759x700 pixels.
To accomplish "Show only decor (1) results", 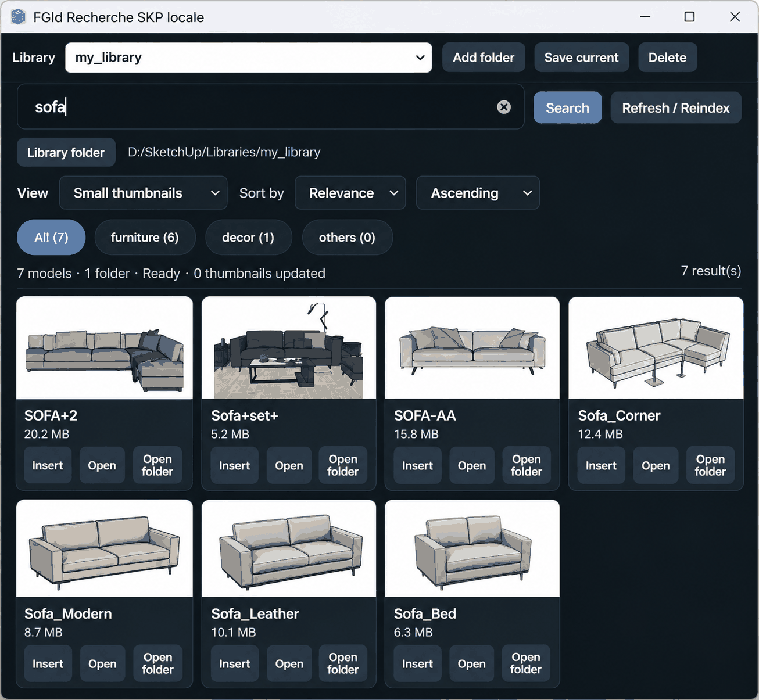I will [248, 237].
